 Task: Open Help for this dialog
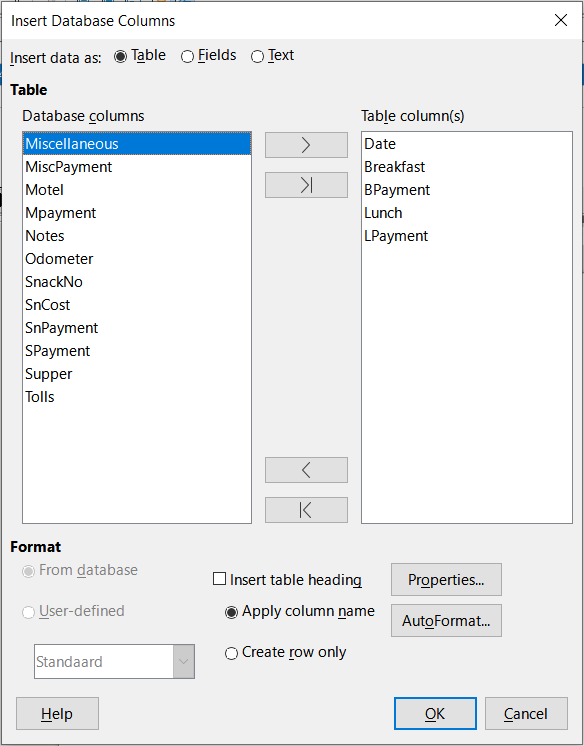pos(57,714)
